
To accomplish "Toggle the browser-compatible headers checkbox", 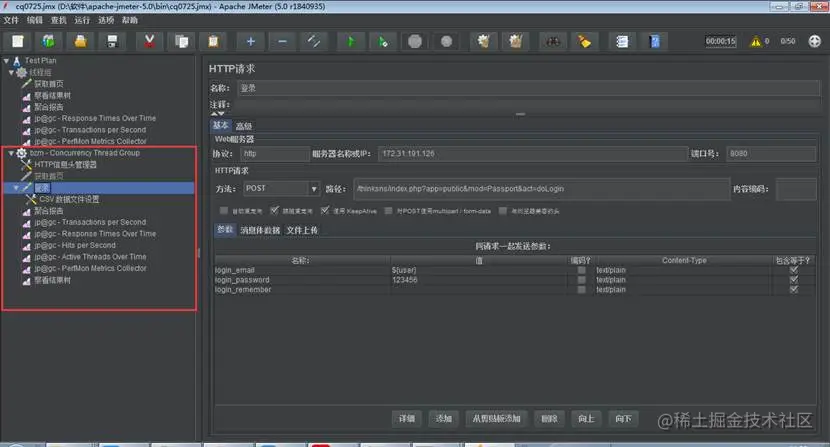I will click(x=503, y=211).
